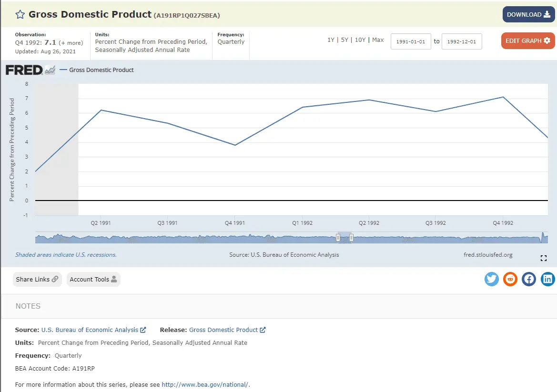Share the graph on Twitter
This screenshot has height=392, width=557.
coord(492,279)
